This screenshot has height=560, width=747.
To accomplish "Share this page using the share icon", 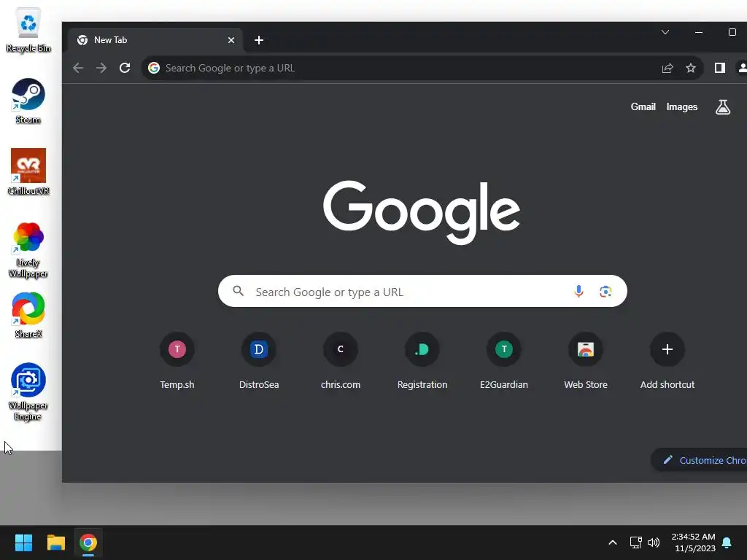I will (x=667, y=68).
